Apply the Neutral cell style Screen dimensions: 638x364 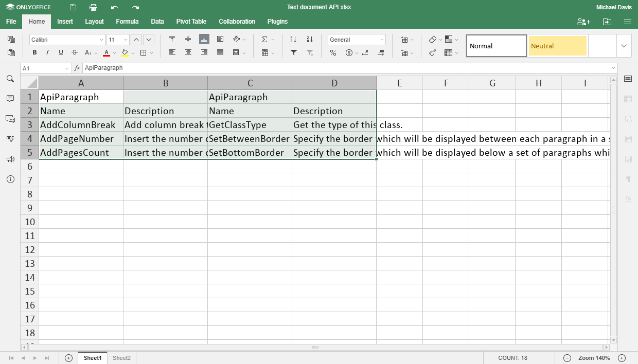pyautogui.click(x=557, y=45)
